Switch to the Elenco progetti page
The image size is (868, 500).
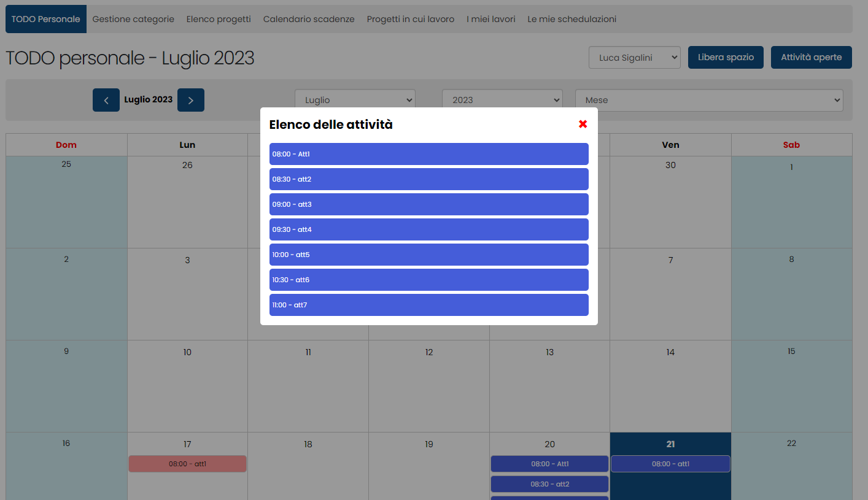[x=219, y=19]
